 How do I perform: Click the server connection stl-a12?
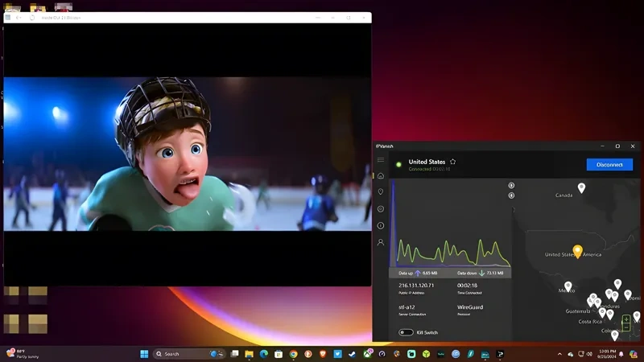point(407,307)
